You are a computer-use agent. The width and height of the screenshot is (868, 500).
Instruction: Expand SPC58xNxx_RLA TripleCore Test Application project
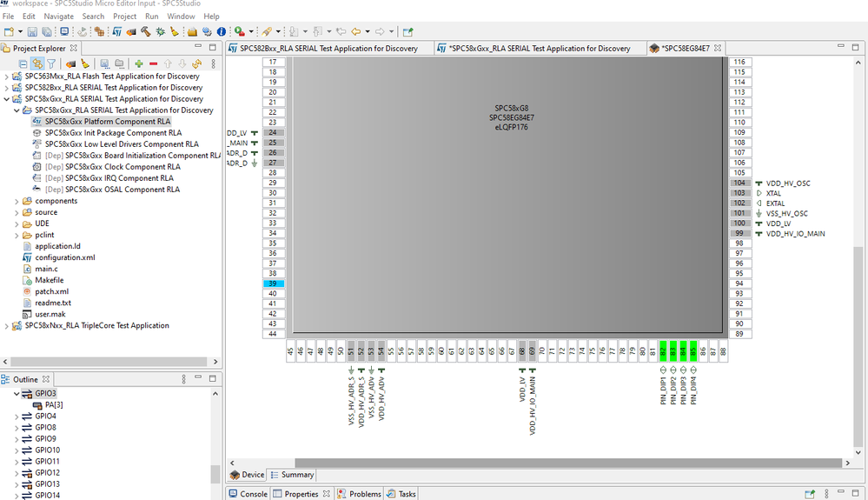pyautogui.click(x=7, y=325)
